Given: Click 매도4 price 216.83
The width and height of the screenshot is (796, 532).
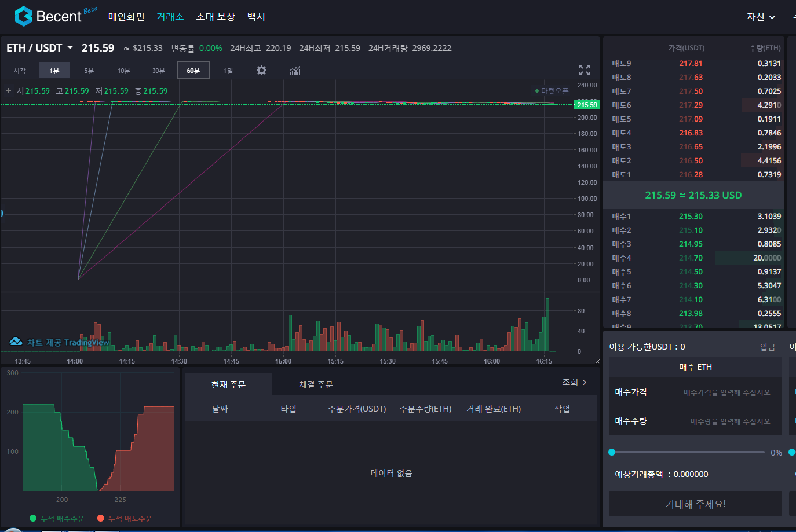Looking at the screenshot, I should (691, 133).
